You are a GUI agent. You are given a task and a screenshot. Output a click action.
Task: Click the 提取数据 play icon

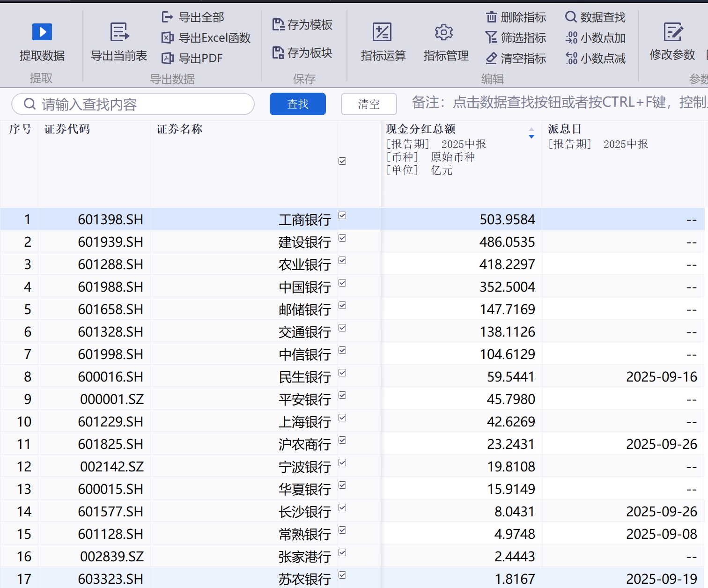point(42,32)
